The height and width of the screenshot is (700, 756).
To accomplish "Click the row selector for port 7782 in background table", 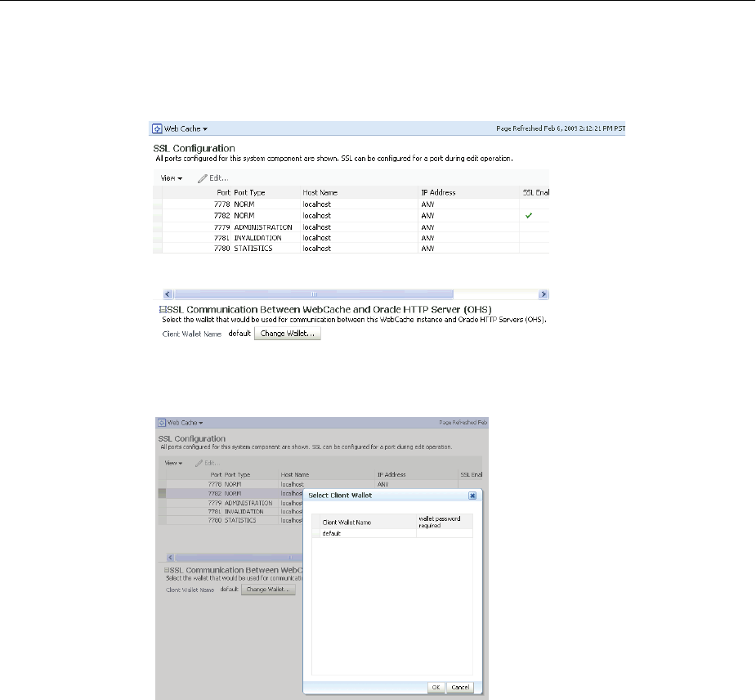I will click(x=162, y=494).
